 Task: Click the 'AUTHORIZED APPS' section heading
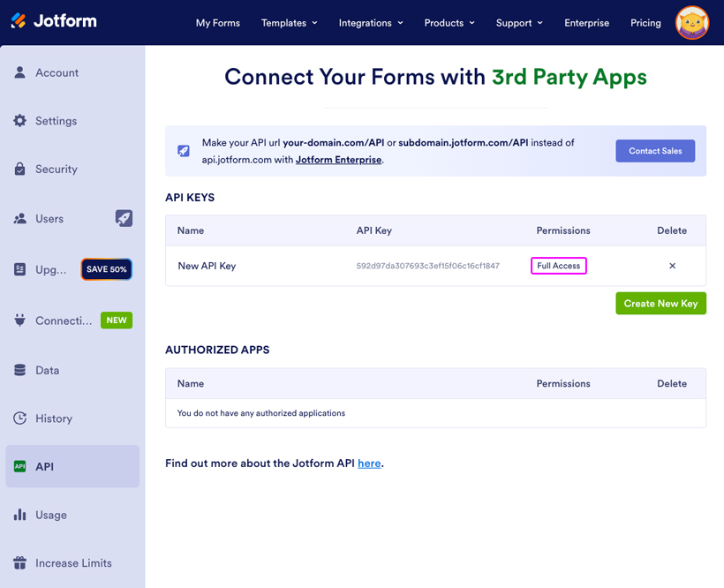(217, 350)
